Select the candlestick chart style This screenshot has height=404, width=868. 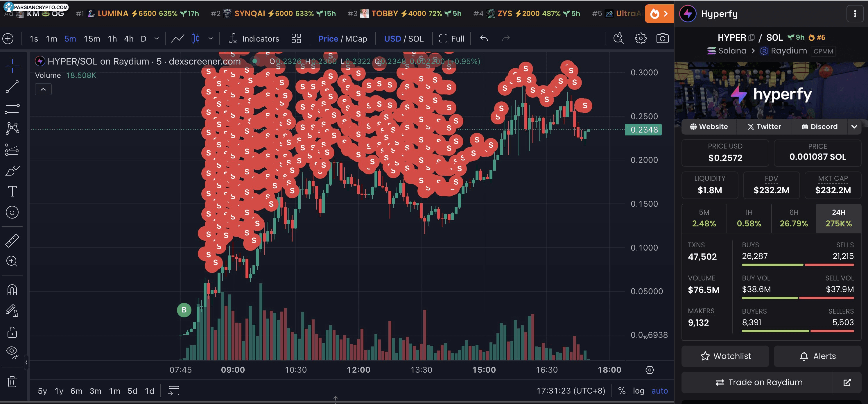196,39
